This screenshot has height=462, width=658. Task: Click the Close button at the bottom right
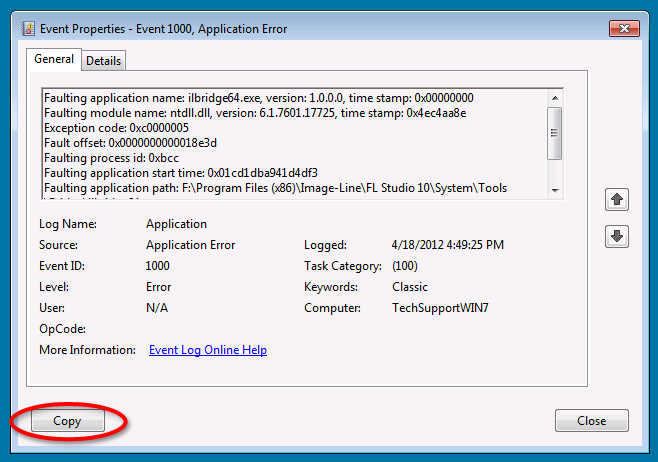[x=592, y=420]
